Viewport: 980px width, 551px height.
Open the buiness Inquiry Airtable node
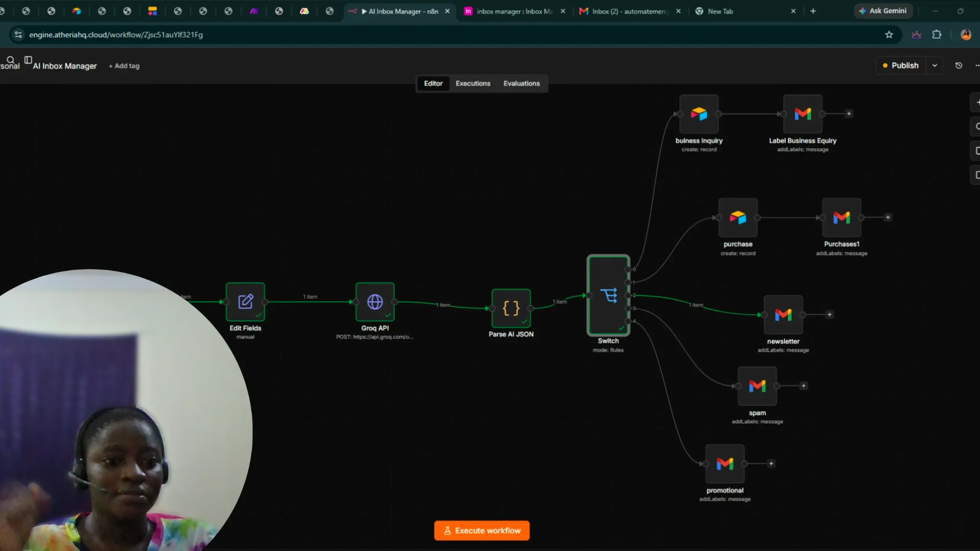(x=699, y=114)
